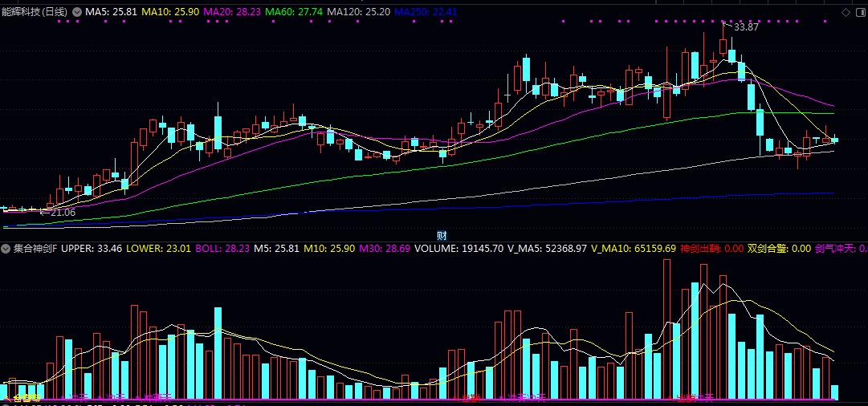The width and height of the screenshot is (868, 406).
Task: Click the 集合神剑F indicator name
Action: [x=36, y=249]
